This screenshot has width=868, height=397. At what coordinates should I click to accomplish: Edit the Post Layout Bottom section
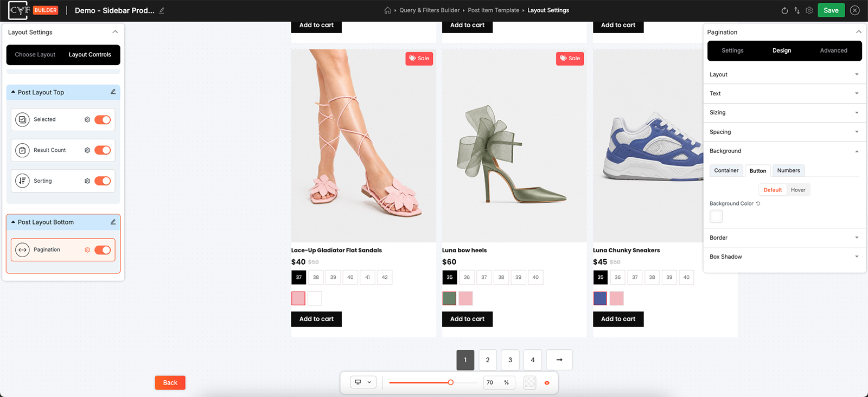[x=113, y=222]
